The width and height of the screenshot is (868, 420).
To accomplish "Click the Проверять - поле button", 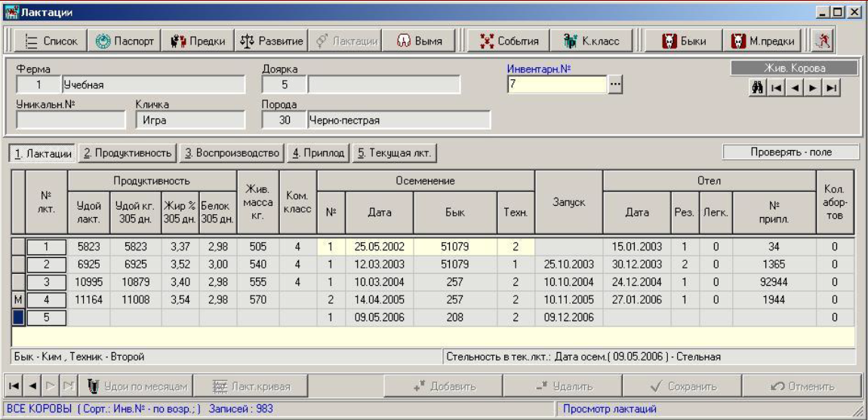I will [x=790, y=152].
